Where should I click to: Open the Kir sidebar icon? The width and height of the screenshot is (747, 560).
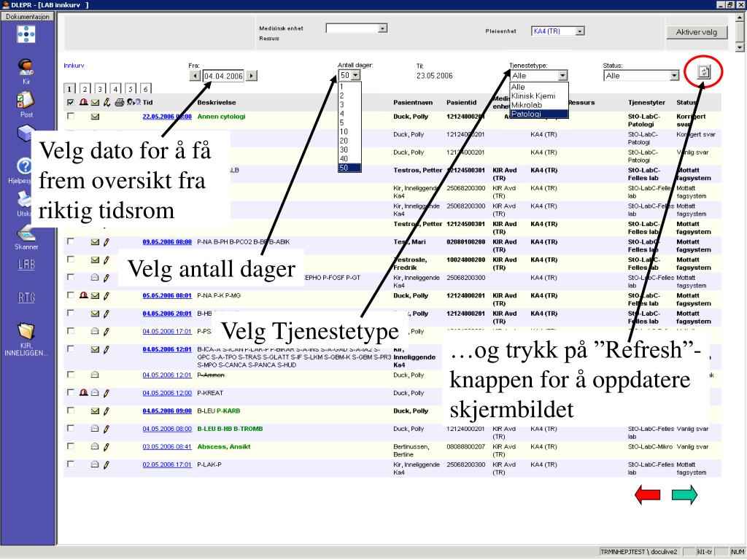(26, 66)
